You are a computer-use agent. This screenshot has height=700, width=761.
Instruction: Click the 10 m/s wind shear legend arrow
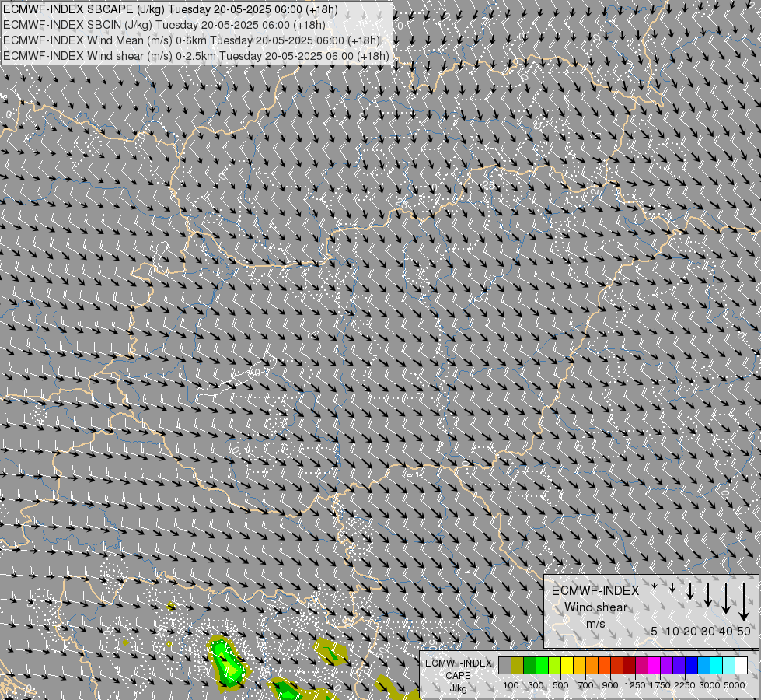(x=672, y=587)
